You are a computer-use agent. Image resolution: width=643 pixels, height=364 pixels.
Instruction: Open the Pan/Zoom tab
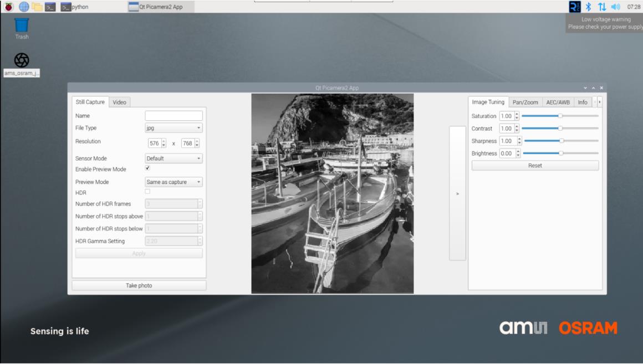pos(525,102)
